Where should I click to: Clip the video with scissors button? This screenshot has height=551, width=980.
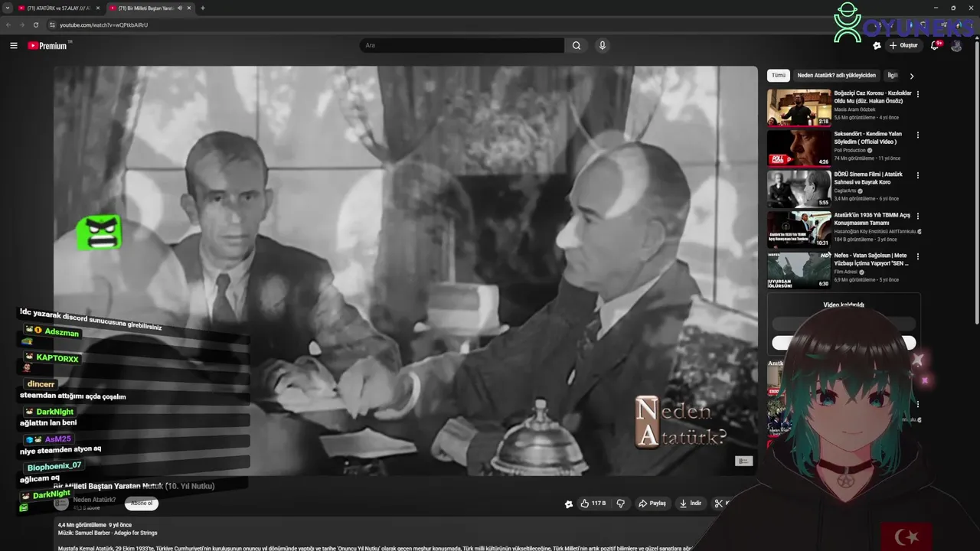tap(720, 504)
